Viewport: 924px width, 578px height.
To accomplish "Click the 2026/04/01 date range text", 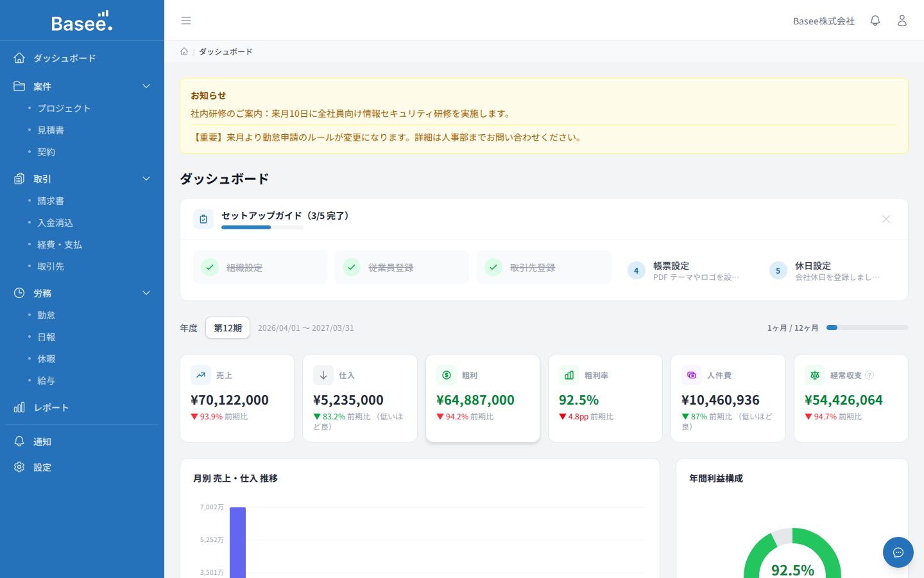I will click(x=306, y=328).
